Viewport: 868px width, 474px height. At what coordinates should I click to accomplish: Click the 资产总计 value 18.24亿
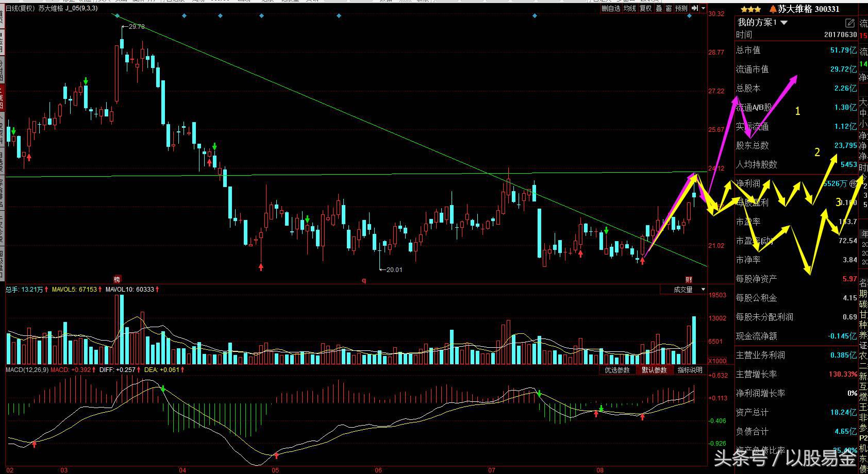pos(843,412)
